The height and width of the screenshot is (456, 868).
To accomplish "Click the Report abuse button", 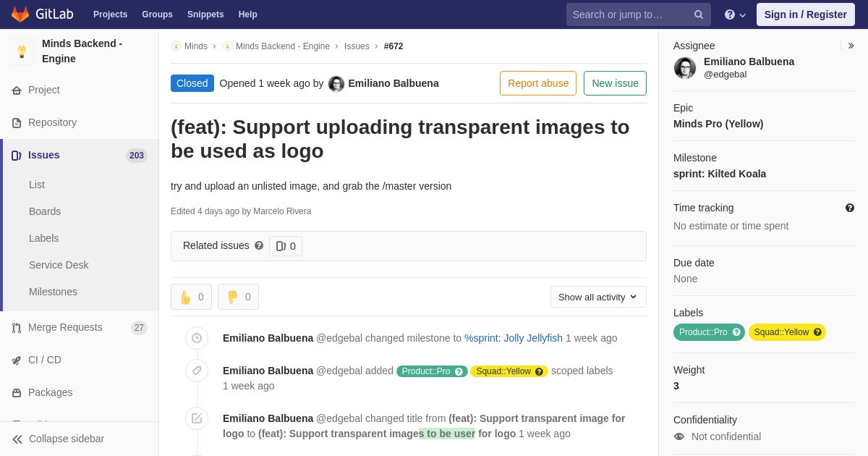I will [x=538, y=83].
